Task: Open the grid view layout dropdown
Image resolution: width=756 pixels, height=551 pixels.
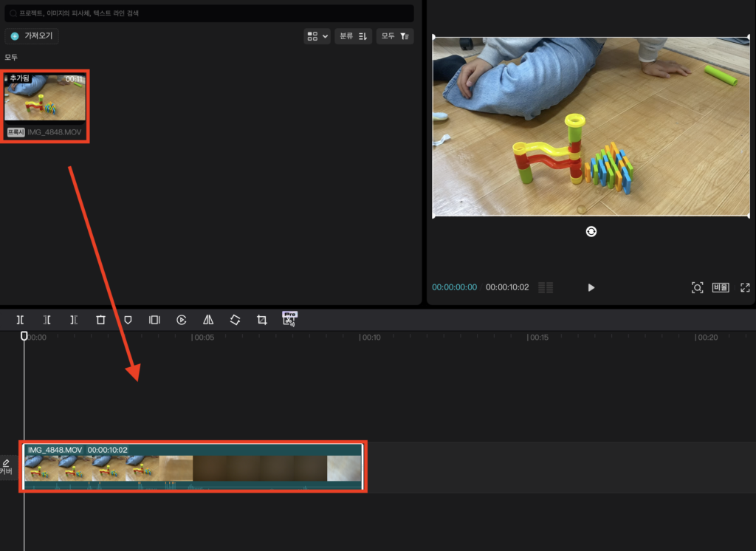Action: [x=317, y=36]
